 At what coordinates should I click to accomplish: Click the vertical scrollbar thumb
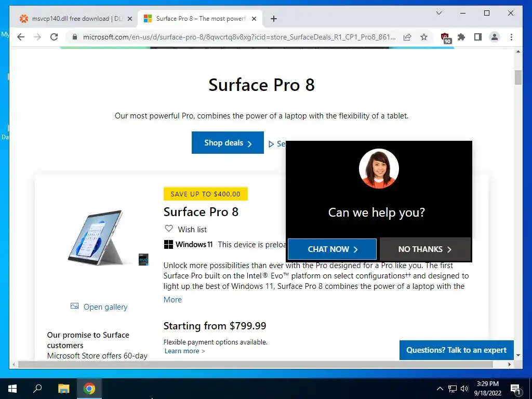point(518,77)
